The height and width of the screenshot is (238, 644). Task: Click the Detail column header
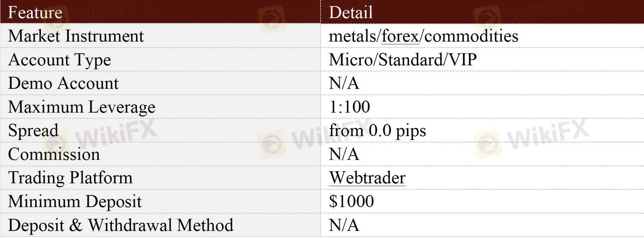coord(351,12)
